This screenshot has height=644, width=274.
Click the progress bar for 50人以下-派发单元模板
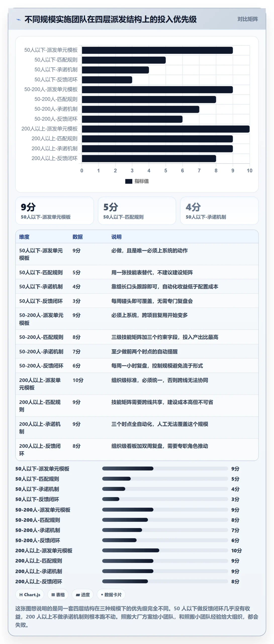(165, 468)
